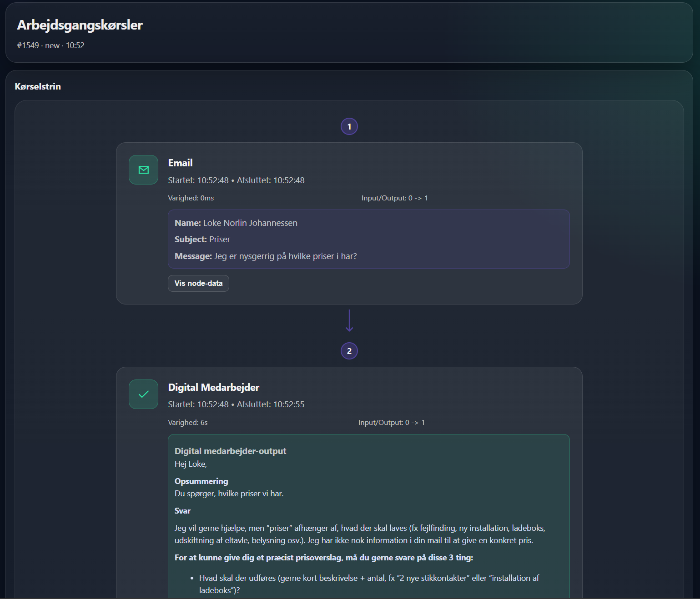
Task: Click the down arrow connector between steps
Action: 349,321
